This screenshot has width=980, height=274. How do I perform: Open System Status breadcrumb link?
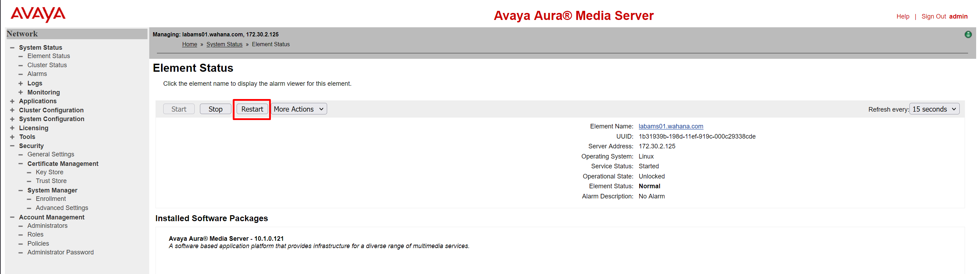[x=224, y=44]
